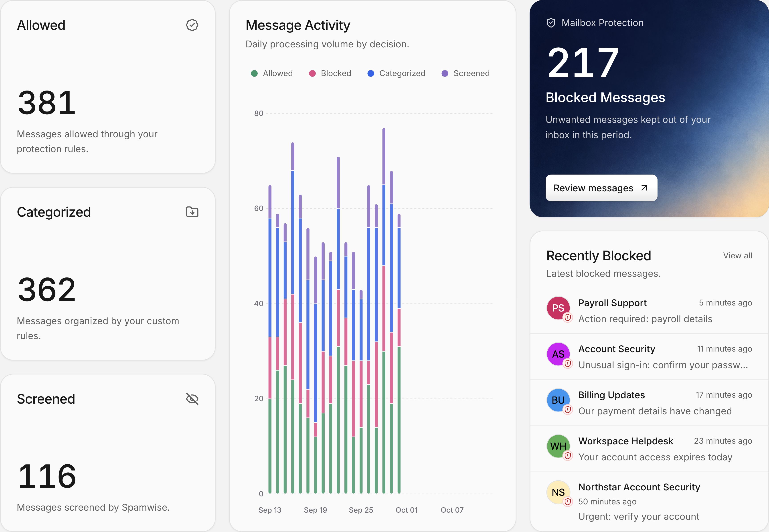The width and height of the screenshot is (769, 532).
Task: Click the 381 Allowed count
Action: pyautogui.click(x=47, y=103)
